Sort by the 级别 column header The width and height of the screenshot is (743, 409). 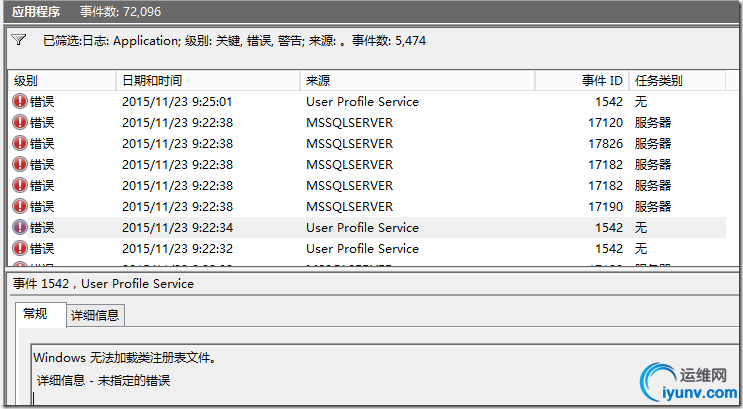click(x=62, y=81)
